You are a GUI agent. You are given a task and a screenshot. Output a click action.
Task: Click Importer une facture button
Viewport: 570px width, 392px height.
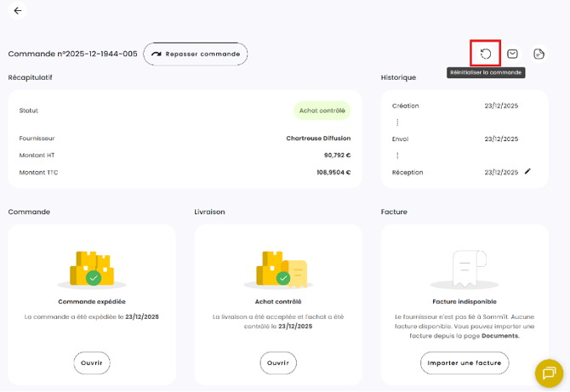[465, 362]
